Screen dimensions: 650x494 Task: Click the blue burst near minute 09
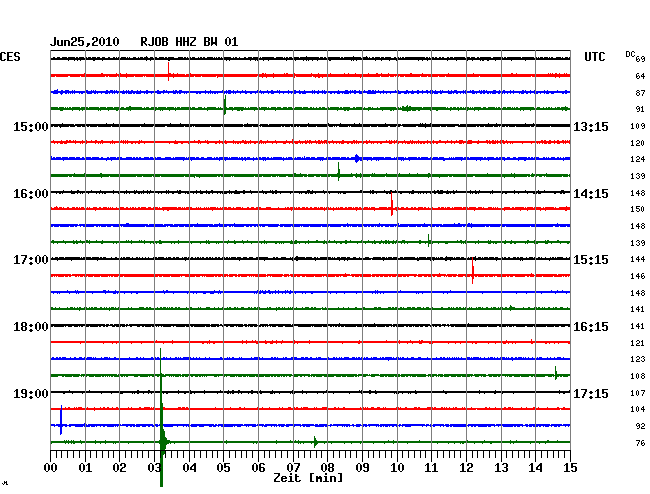(357, 158)
